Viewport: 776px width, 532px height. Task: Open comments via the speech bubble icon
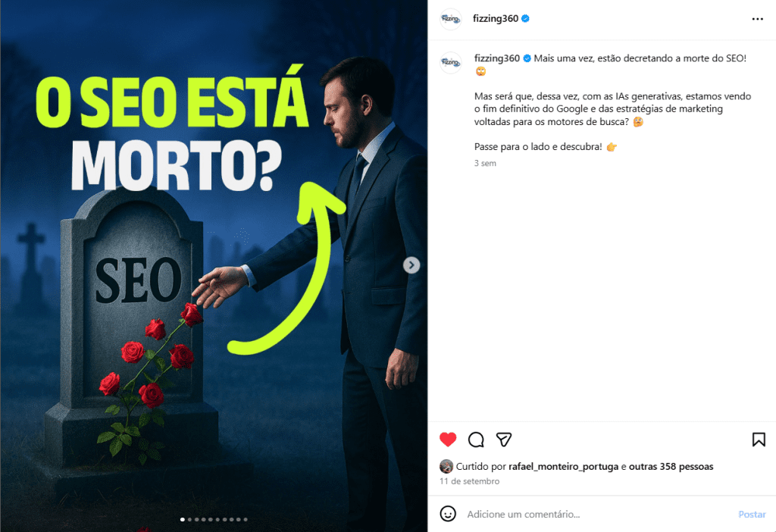pos(476,440)
